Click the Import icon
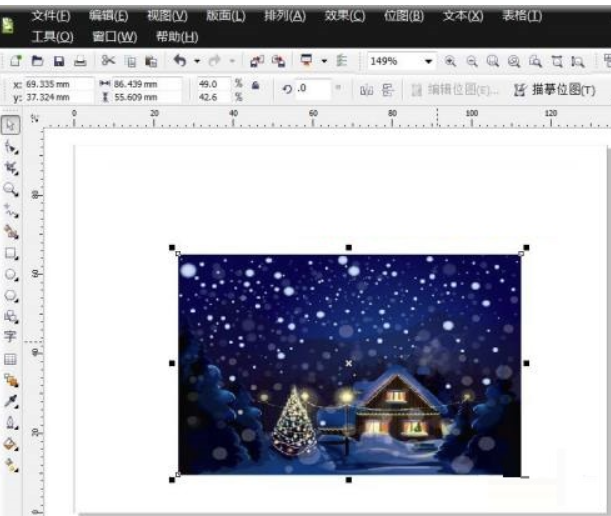The width and height of the screenshot is (611, 516). pos(257,61)
